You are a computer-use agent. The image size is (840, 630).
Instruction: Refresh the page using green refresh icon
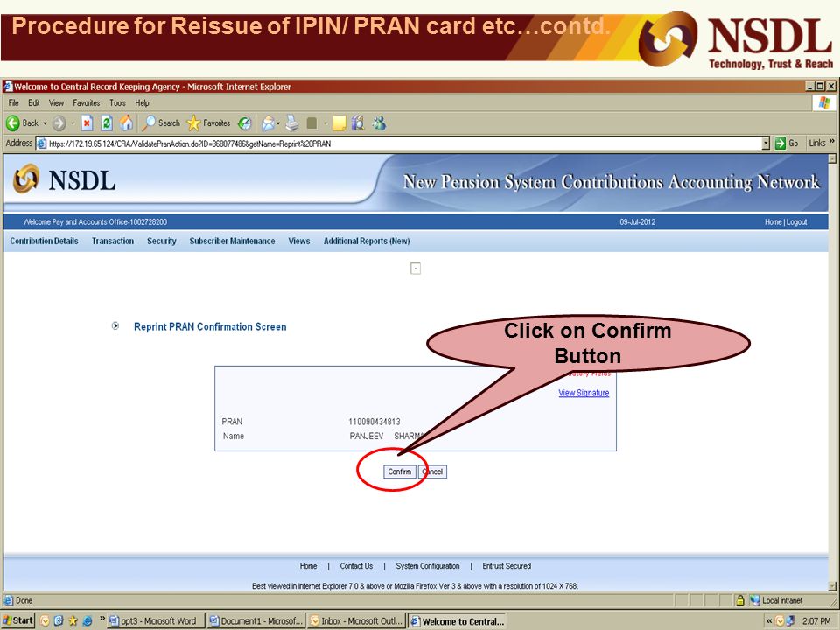tap(107, 123)
